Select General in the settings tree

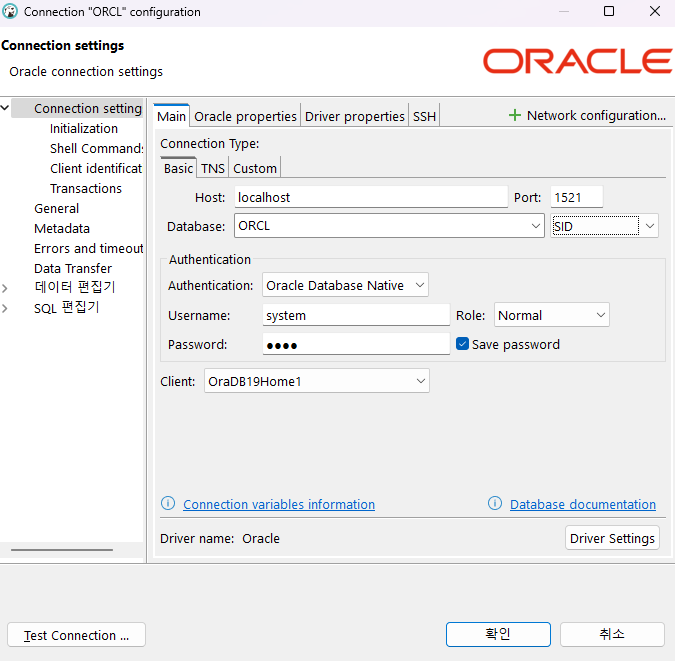(56, 208)
